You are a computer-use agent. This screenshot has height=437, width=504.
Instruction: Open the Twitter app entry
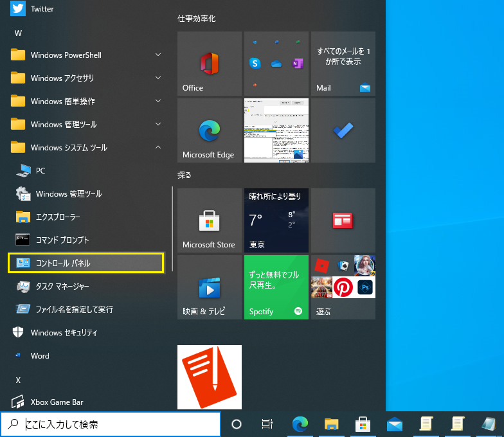[86, 9]
